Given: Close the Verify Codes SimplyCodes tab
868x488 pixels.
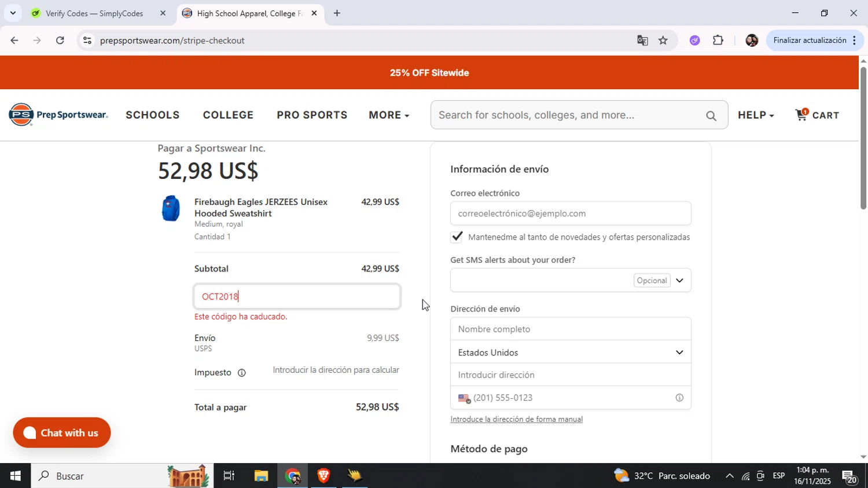Looking at the screenshot, I should (x=163, y=13).
